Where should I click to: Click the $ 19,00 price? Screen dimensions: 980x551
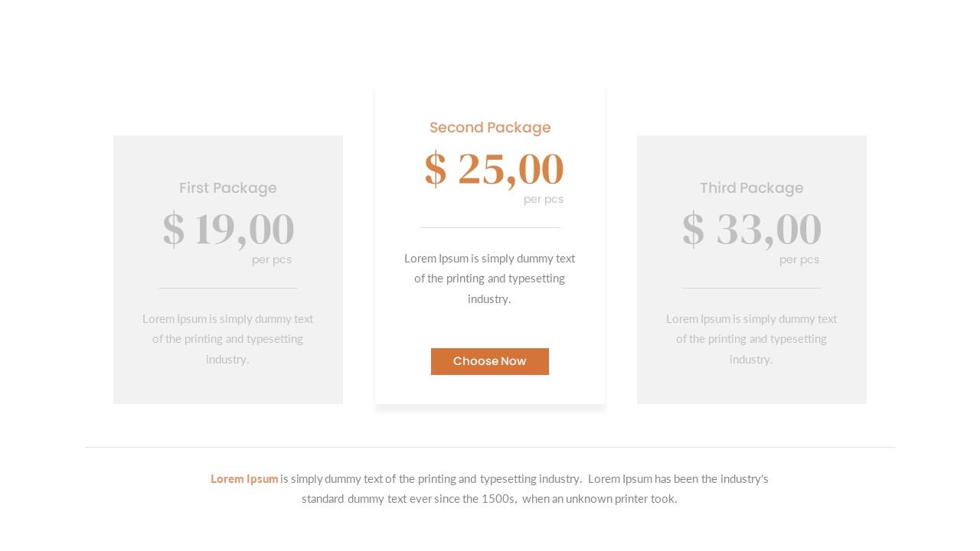(x=228, y=230)
